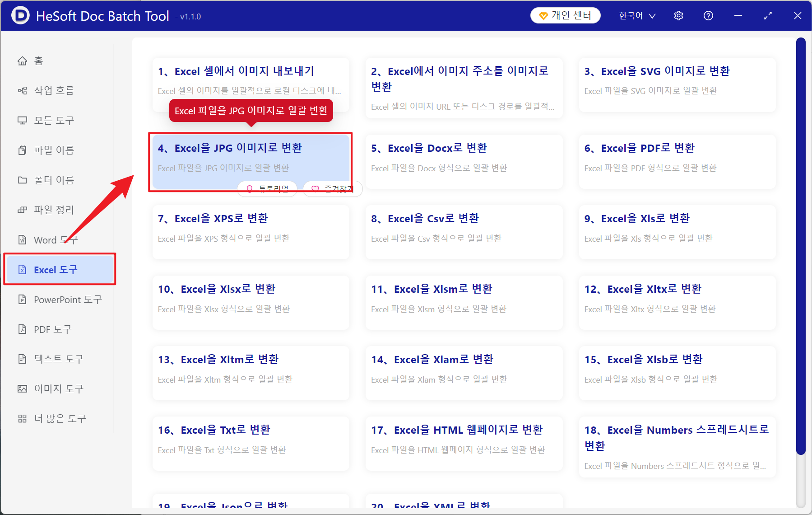The width and height of the screenshot is (812, 515).
Task: Open 'Excel을 Txt로 변환' card
Action: (251, 444)
